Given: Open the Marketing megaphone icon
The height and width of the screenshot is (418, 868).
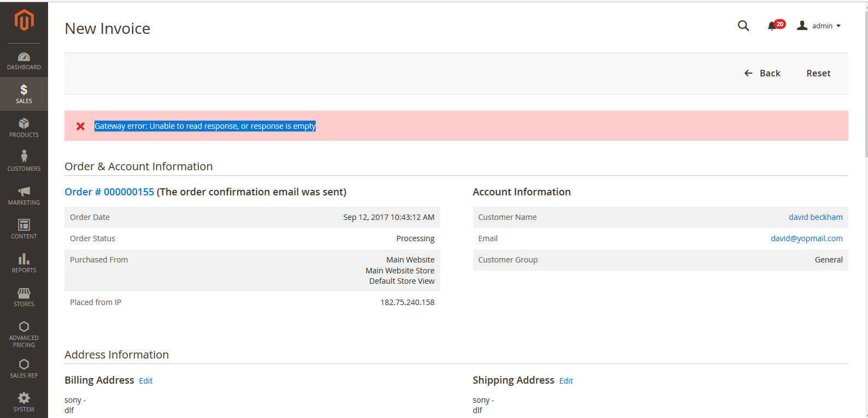Looking at the screenshot, I should pos(24,192).
